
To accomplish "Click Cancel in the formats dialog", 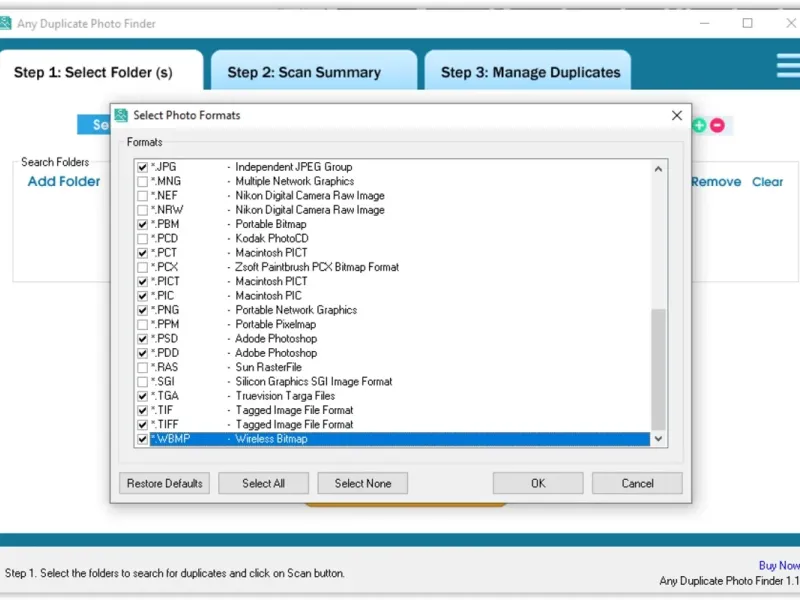I will (637, 483).
